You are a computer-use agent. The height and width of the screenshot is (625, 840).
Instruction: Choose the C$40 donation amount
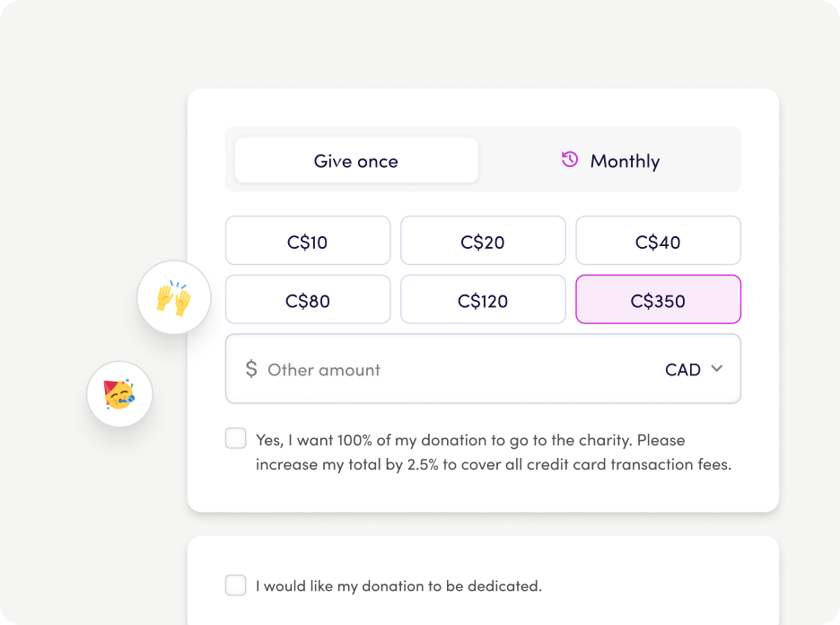[658, 242]
